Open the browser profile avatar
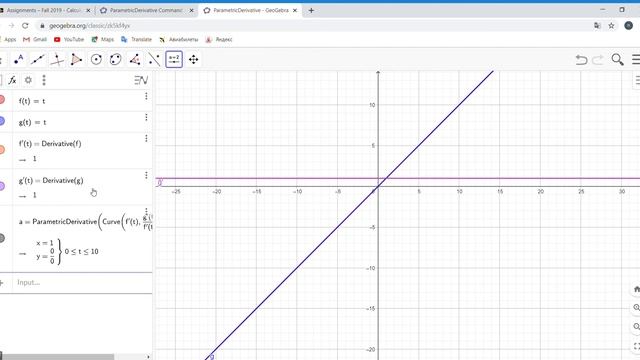Image resolution: width=640 pixels, height=360 pixels. pyautogui.click(x=629, y=26)
